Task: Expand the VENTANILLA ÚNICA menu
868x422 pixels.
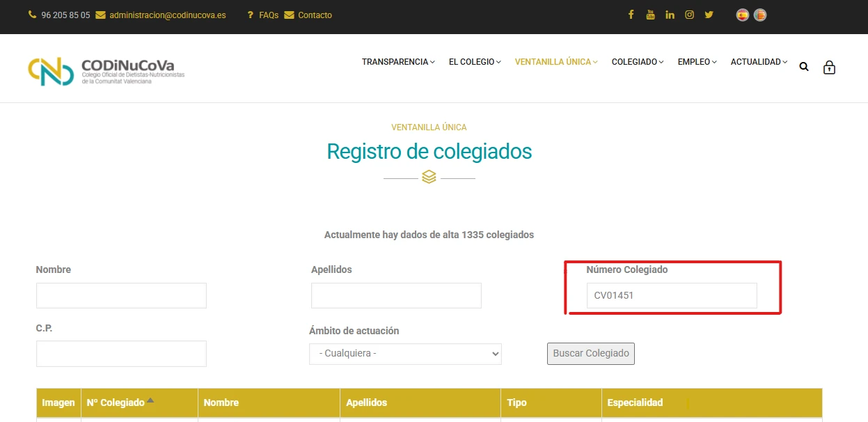Action: click(x=556, y=62)
